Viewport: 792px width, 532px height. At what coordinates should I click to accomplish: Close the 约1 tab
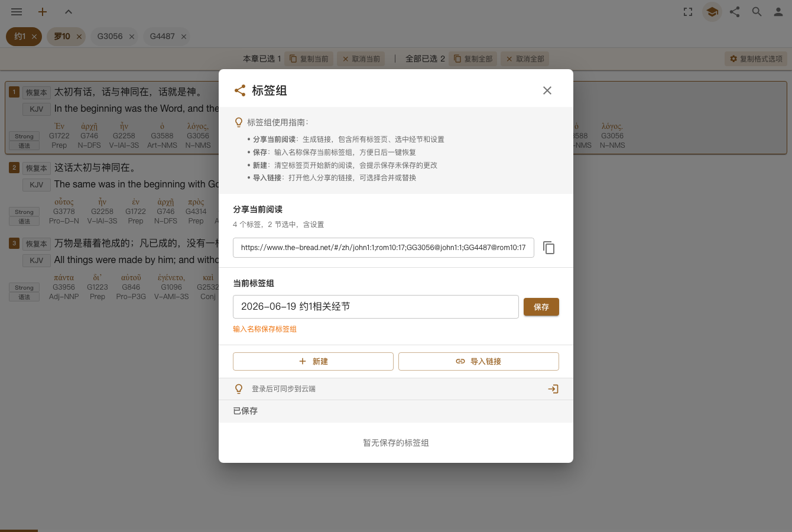pyautogui.click(x=34, y=37)
